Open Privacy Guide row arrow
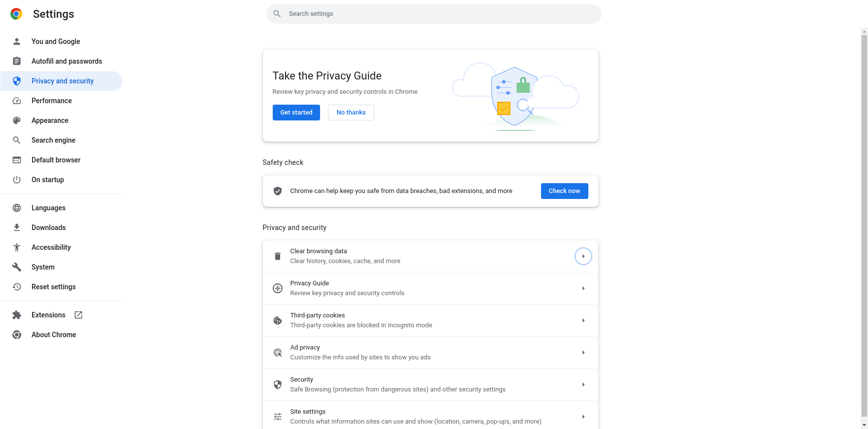 pos(583,288)
